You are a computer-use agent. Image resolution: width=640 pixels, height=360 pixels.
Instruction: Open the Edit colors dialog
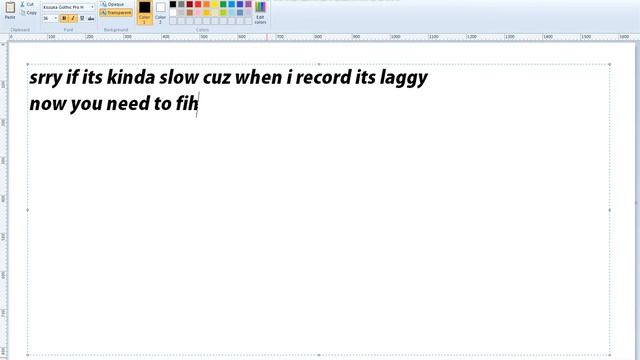click(260, 12)
